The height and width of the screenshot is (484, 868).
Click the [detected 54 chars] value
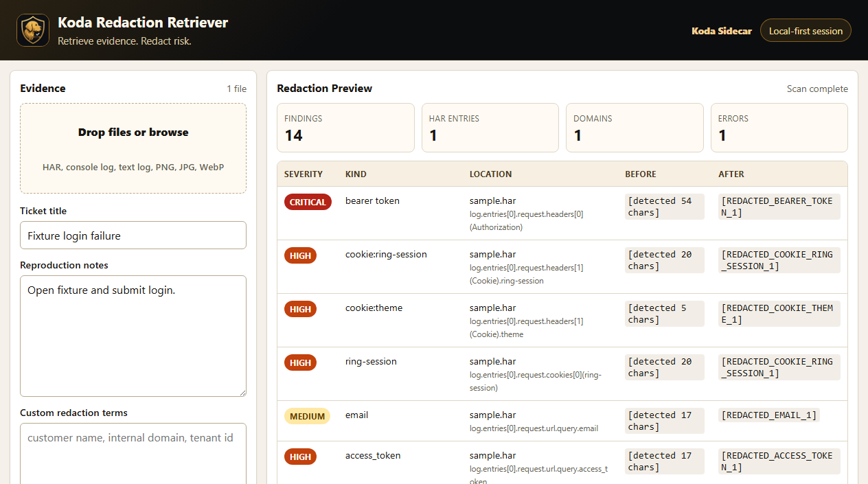pyautogui.click(x=664, y=207)
